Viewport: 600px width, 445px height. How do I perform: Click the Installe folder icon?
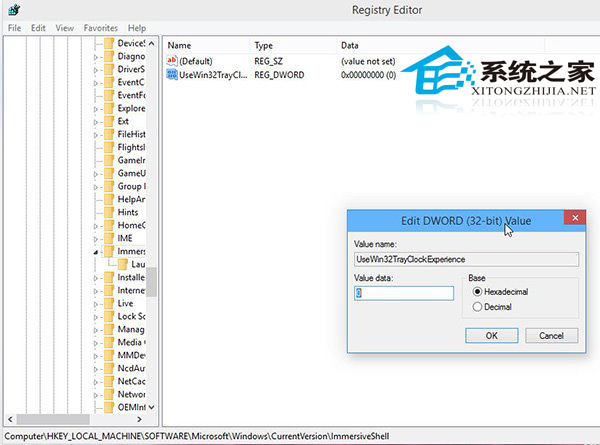[109, 277]
